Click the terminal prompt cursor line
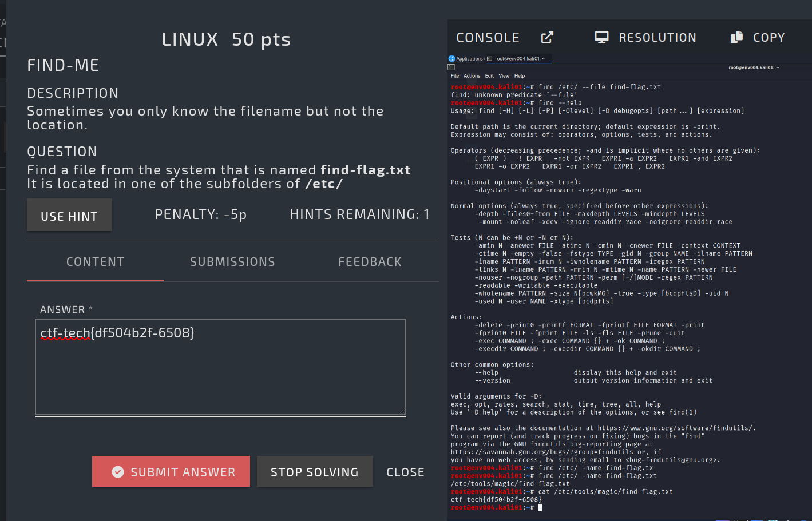 [x=540, y=507]
